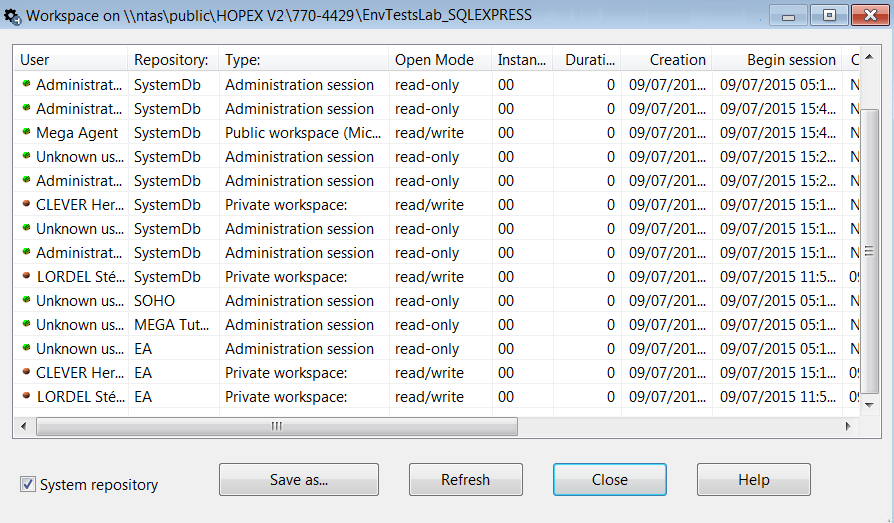Click the green status icon in MEGA Tut row

27,324
